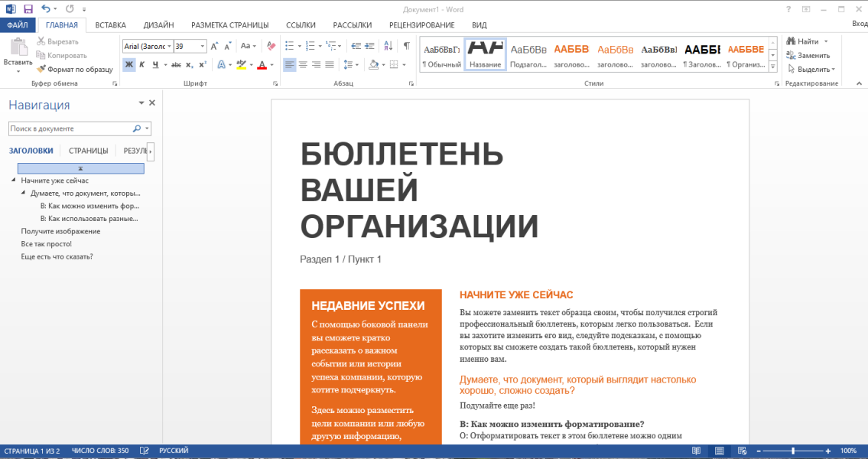Collapse Начните уже сейчас heading
868x459 pixels.
(13, 180)
